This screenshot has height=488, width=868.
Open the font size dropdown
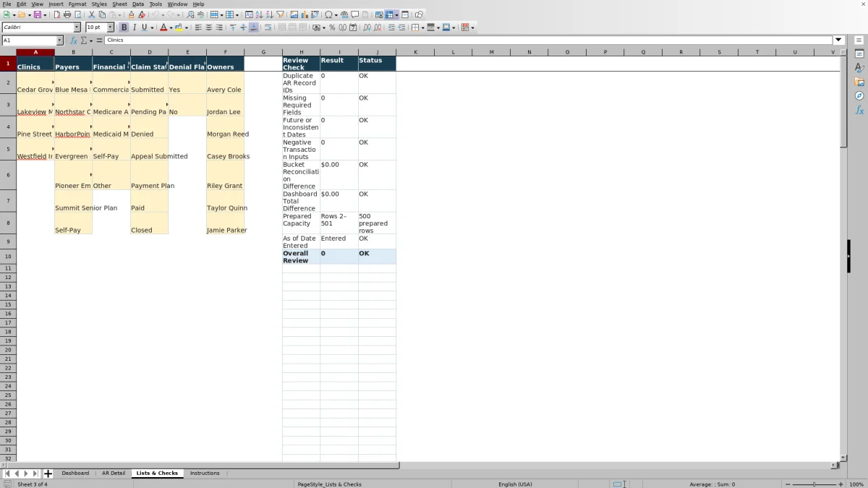pos(111,27)
